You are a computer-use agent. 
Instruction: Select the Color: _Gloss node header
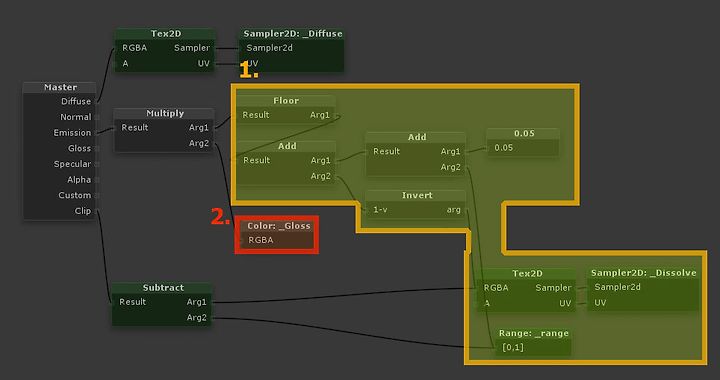[x=278, y=226]
